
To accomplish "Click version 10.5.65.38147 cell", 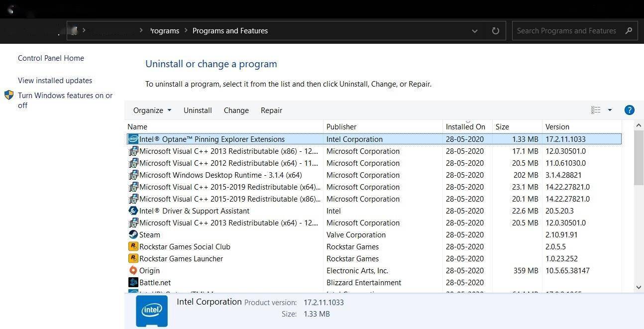I will pos(567,271).
